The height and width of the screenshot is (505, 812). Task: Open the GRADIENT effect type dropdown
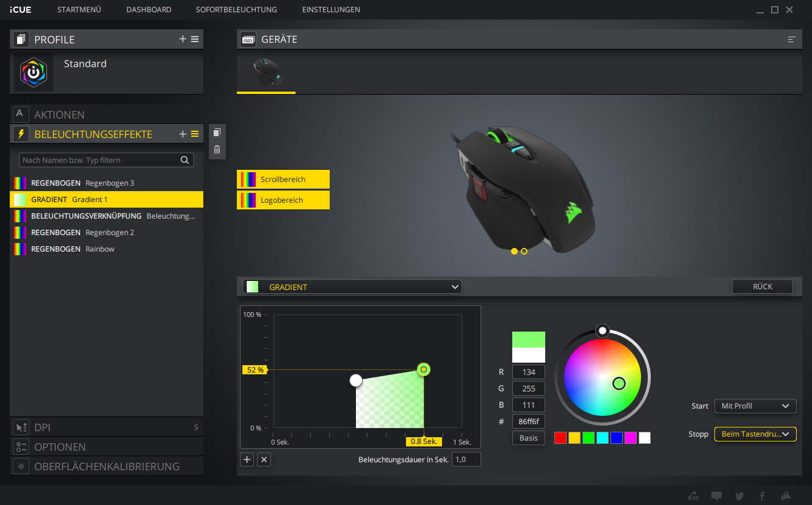352,287
